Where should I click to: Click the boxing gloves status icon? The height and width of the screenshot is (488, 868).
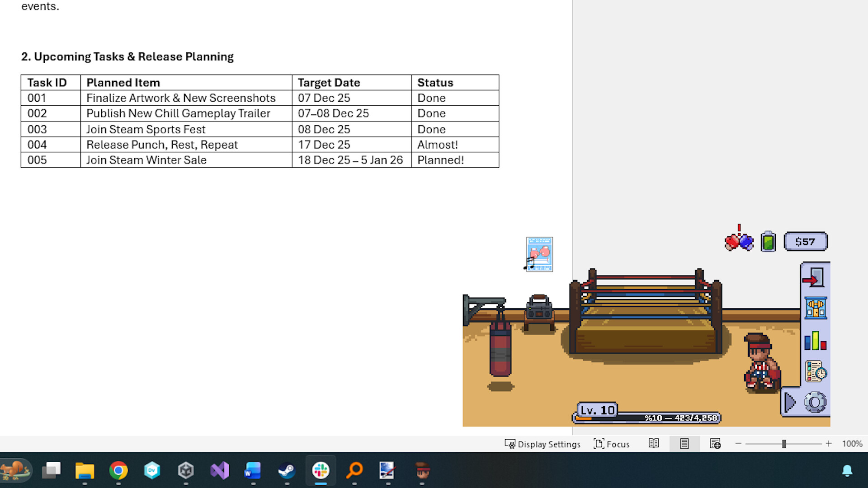pos(739,241)
